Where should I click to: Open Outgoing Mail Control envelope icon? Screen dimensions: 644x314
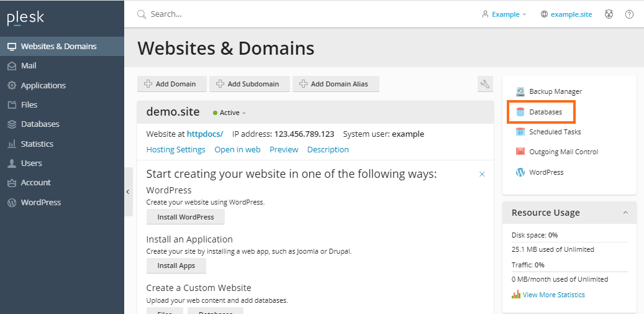520,152
